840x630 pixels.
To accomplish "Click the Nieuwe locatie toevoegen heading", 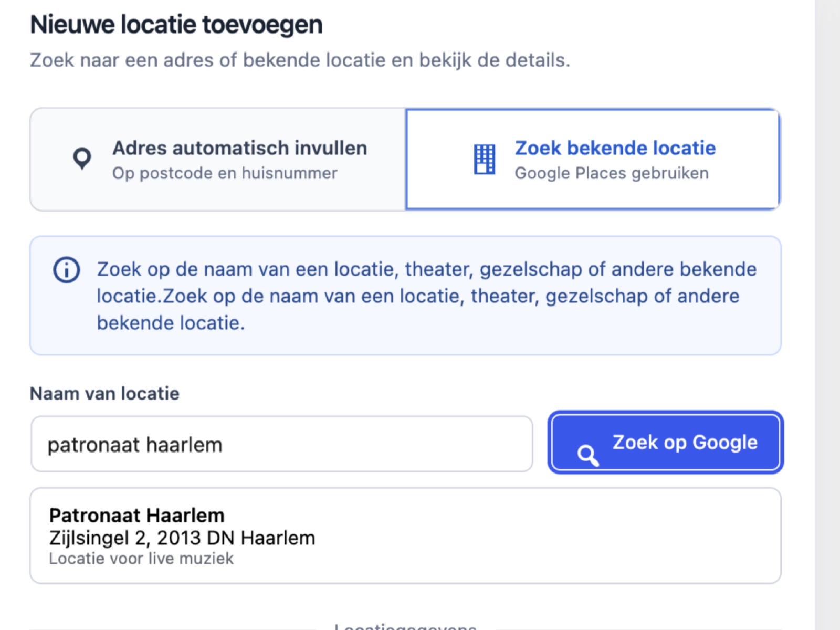I will click(176, 25).
